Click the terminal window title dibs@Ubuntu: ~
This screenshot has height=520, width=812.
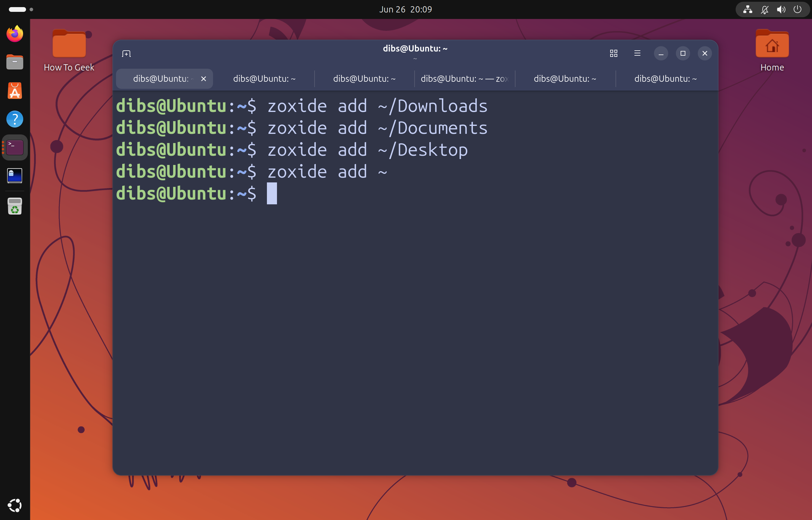(415, 49)
